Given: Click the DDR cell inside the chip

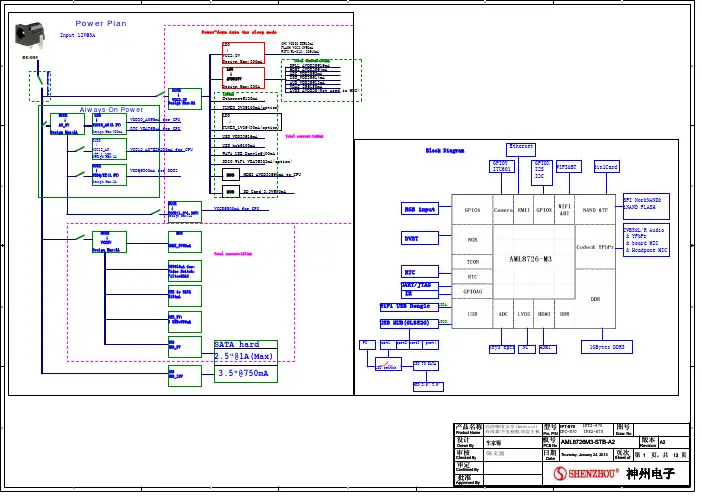Looking at the screenshot, I should 595,298.
